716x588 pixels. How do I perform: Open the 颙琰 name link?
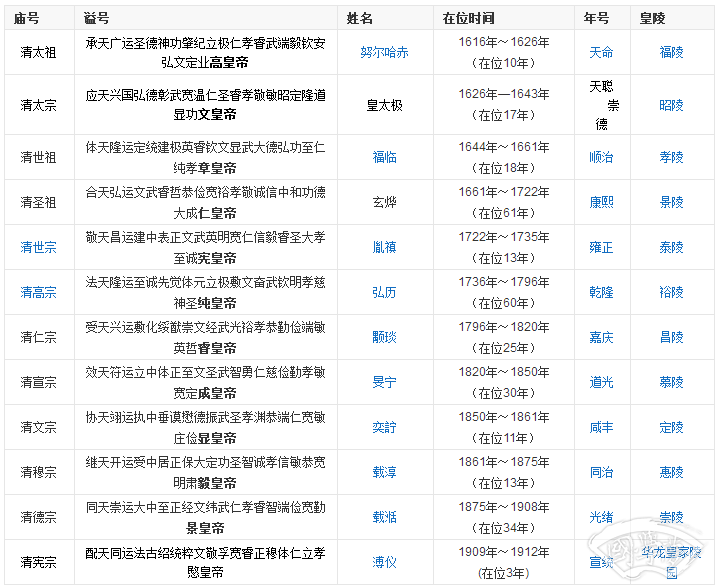pyautogui.click(x=384, y=337)
